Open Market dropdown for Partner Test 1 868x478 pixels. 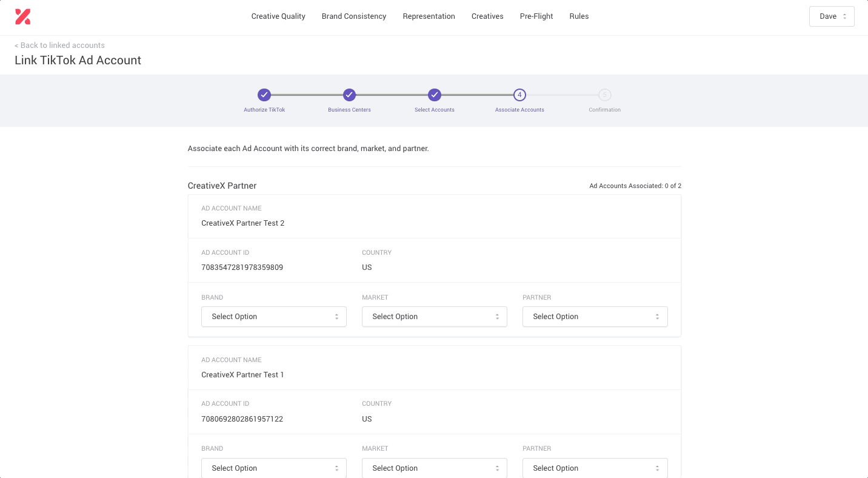435,468
